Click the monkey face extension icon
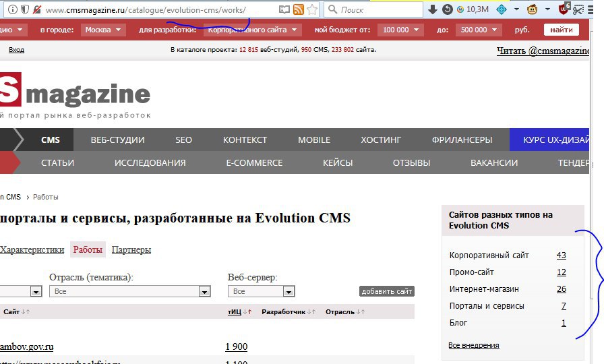Screen dimensions: 604x364 [533, 9]
